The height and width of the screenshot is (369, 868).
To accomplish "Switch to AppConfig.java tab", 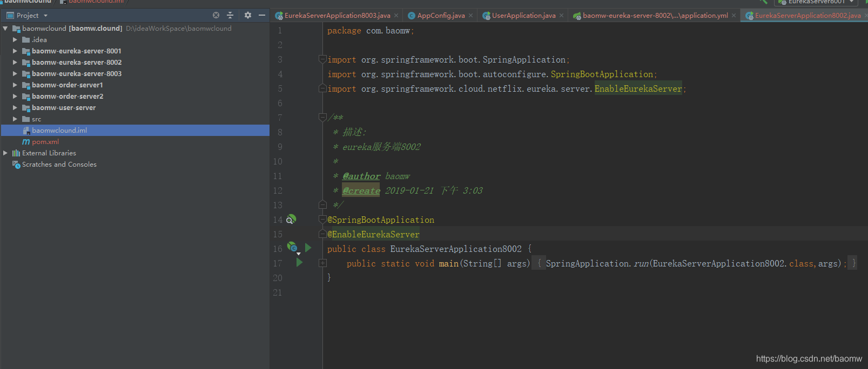I will point(441,15).
